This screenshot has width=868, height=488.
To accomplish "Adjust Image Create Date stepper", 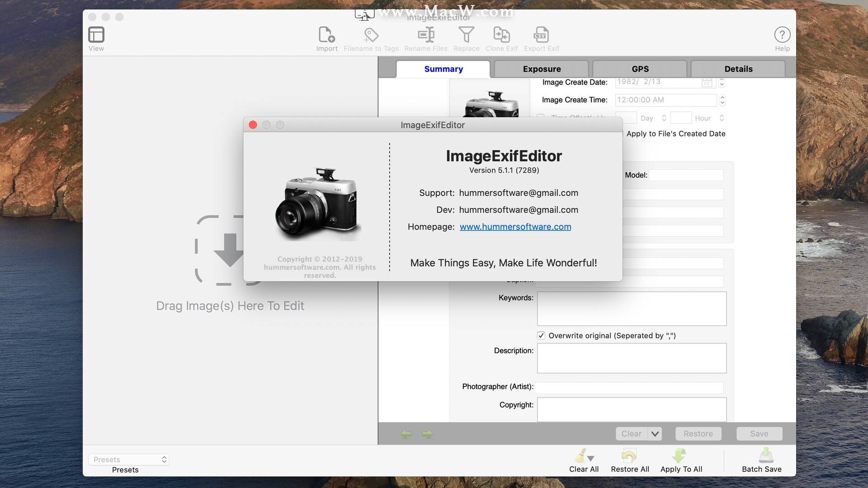I will point(722,82).
